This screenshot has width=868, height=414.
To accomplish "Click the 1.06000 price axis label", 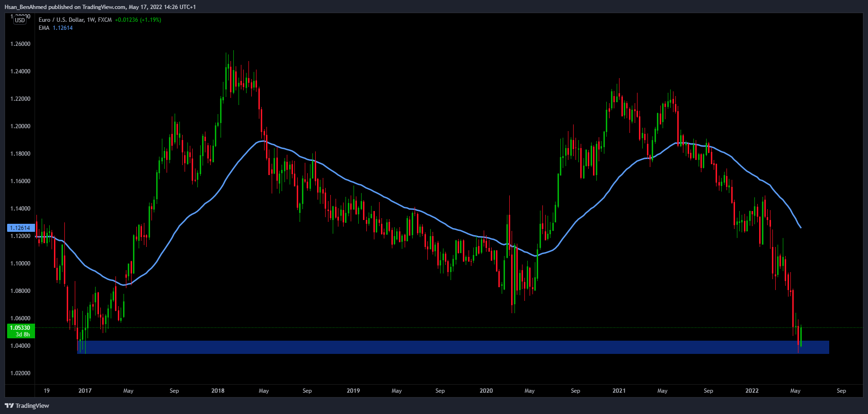I will (20, 318).
